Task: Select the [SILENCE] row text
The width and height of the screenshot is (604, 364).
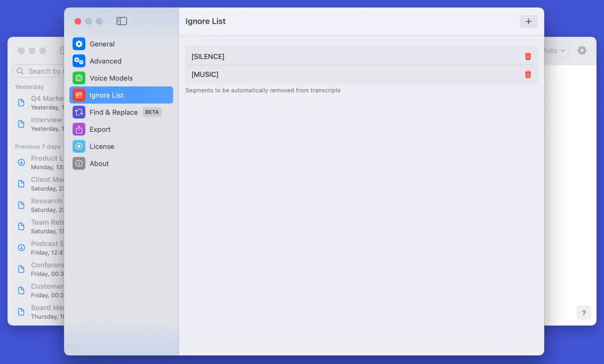Action: tap(208, 56)
